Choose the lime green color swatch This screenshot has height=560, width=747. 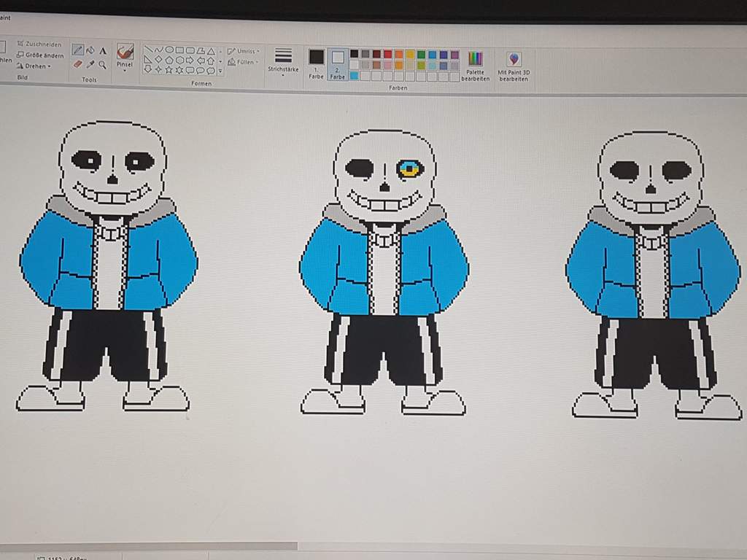tap(421, 66)
